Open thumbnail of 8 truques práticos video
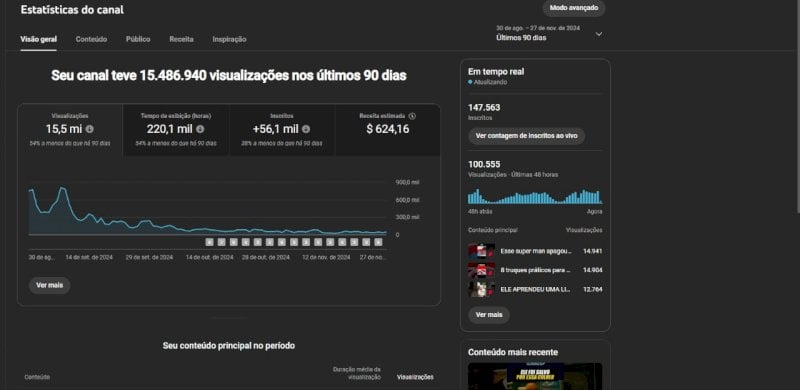The width and height of the screenshot is (800, 390). click(481, 270)
